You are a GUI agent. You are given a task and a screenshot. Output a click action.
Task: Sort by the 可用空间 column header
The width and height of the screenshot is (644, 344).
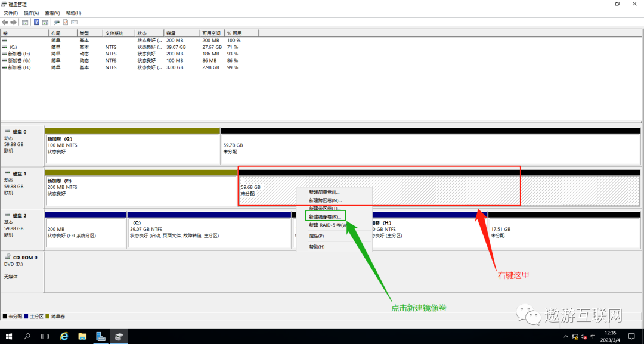click(212, 33)
